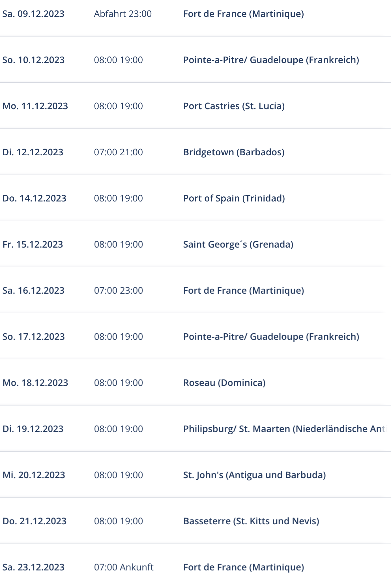Open Pointe-a-Pitre/ Guadeloupe on 10.12.2023

tap(271, 60)
